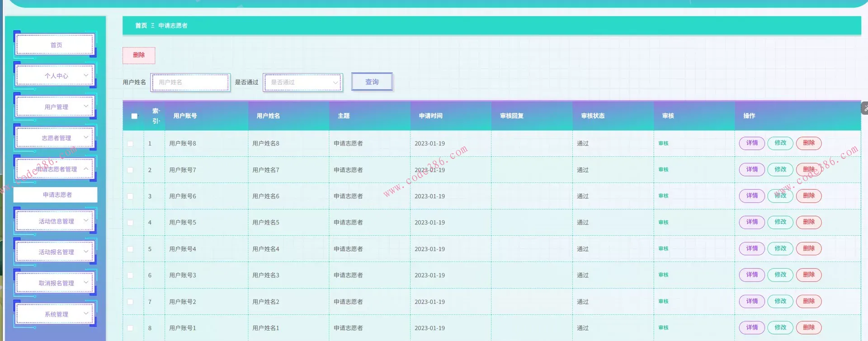Click 修改 for 用户账号5 row
This screenshot has width=868, height=341.
[780, 222]
